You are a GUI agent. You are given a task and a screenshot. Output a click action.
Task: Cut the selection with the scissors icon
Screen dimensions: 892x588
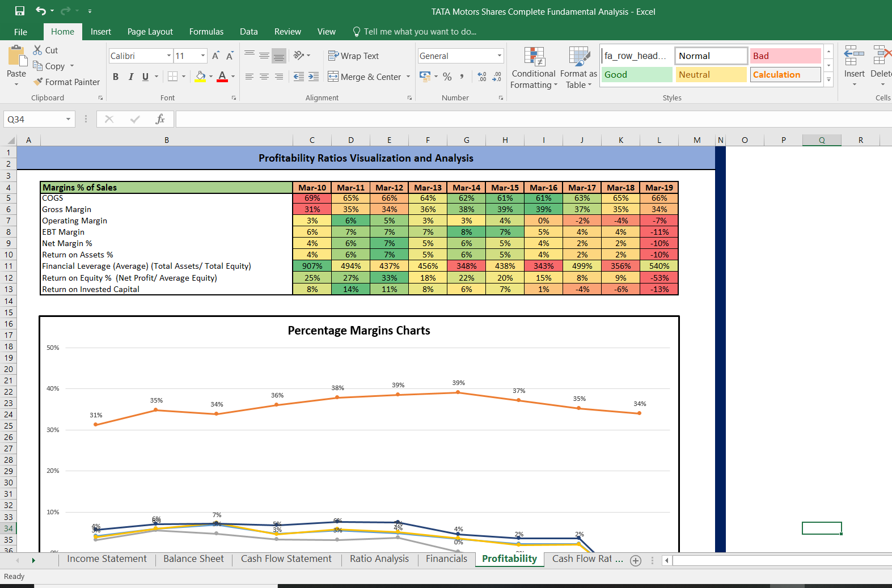[x=38, y=50]
